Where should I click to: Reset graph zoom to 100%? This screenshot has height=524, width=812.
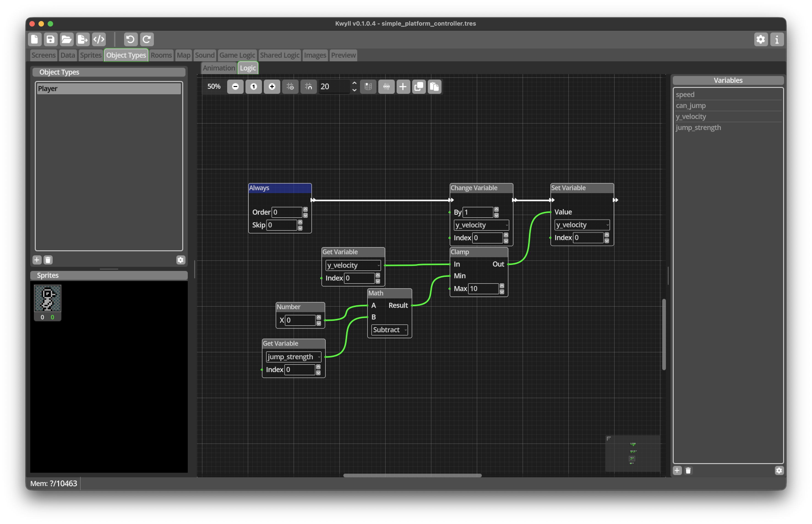point(253,86)
